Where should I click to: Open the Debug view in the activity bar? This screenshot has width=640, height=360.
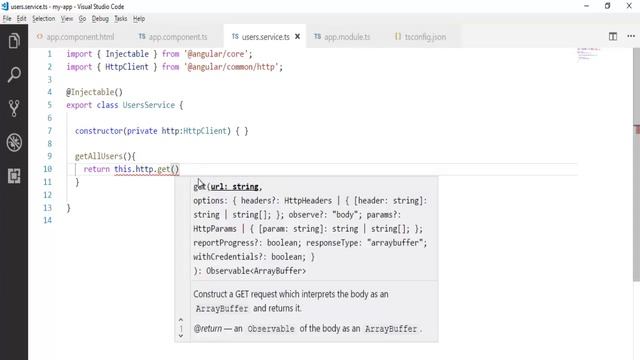[x=14, y=142]
